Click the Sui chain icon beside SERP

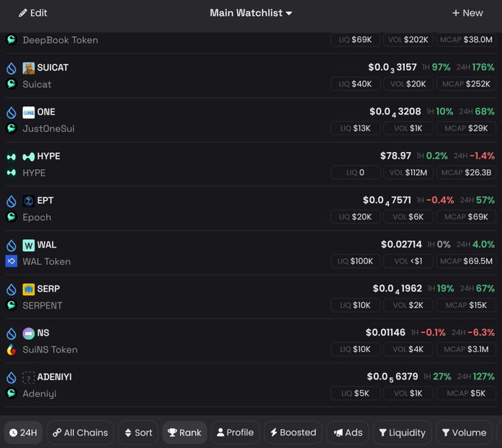pyautogui.click(x=11, y=289)
